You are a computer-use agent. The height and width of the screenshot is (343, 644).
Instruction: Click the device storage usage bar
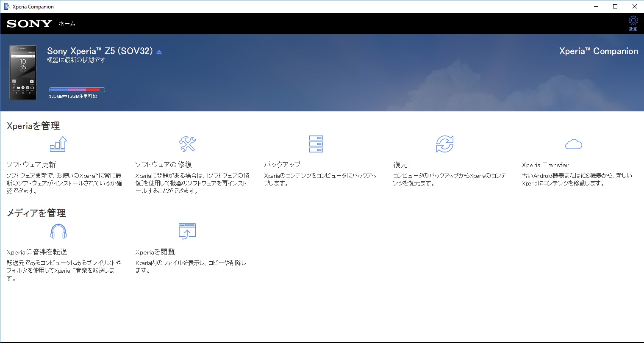[77, 90]
